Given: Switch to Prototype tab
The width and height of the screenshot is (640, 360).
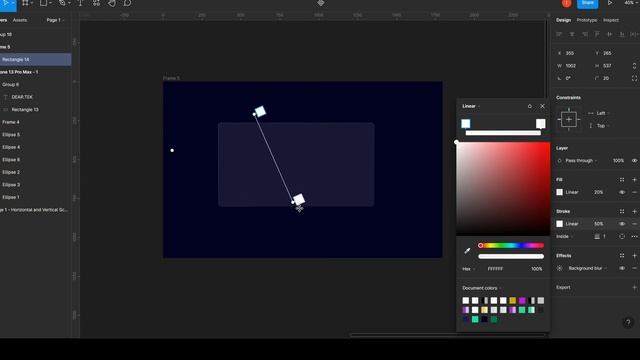Looking at the screenshot, I should (587, 20).
